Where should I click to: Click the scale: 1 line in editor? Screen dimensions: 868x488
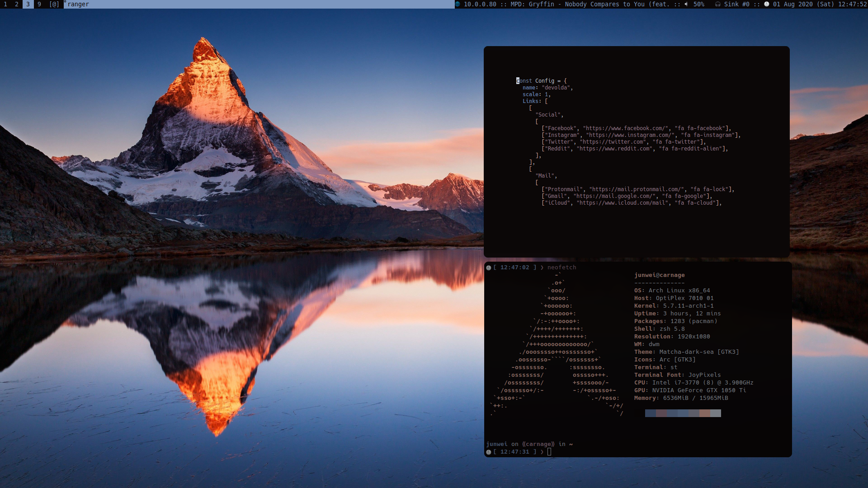(x=537, y=94)
